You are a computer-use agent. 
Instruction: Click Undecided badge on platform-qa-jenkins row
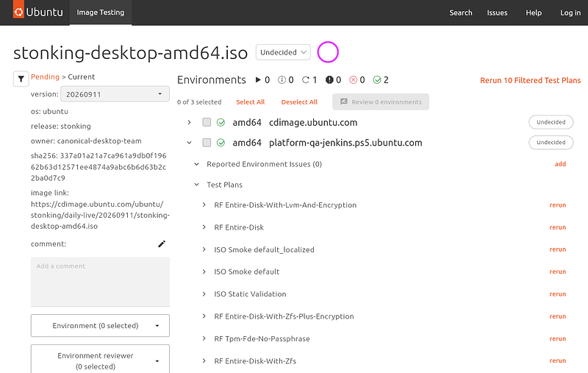(x=551, y=142)
